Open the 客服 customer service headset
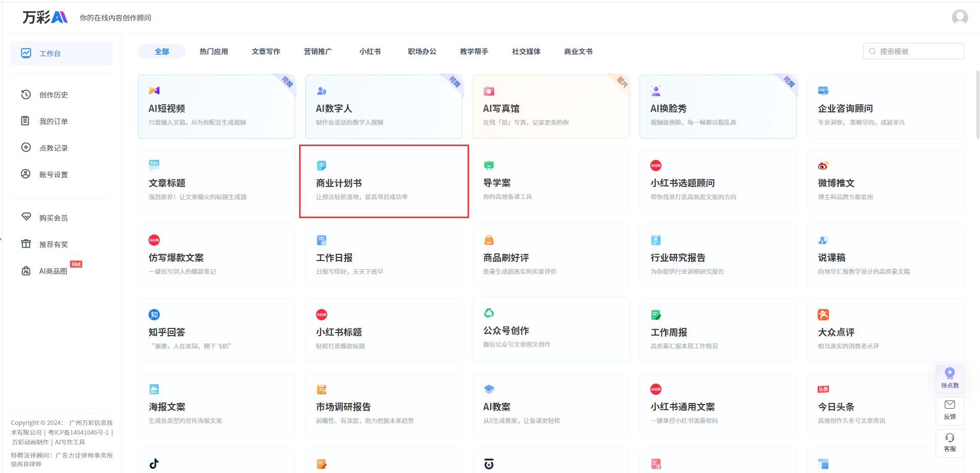Viewport: 980px width, 473px height. coord(950,442)
